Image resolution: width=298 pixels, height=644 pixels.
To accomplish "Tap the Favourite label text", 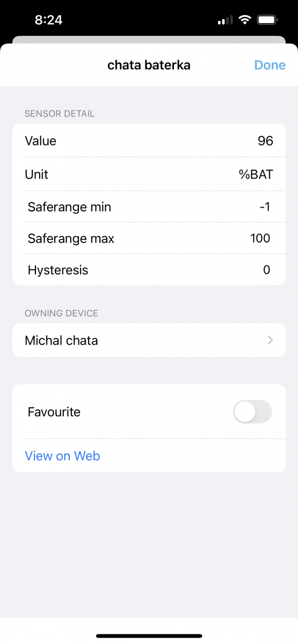I will tap(54, 412).
